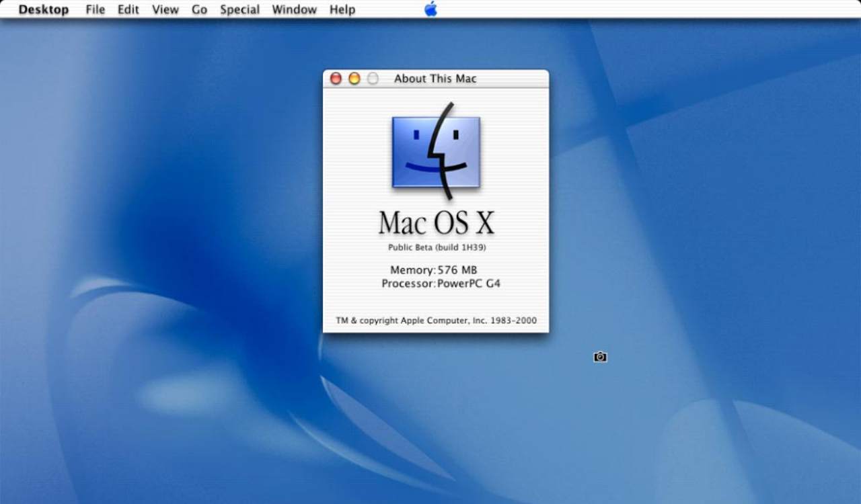861x504 pixels.
Task: Open the Edit menu
Action: pyautogui.click(x=128, y=9)
